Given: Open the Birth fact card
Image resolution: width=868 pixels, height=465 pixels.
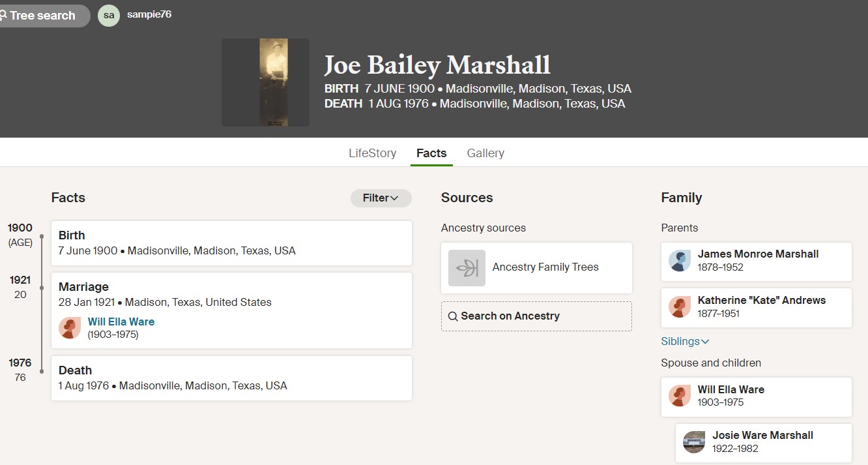Looking at the screenshot, I should tap(231, 243).
